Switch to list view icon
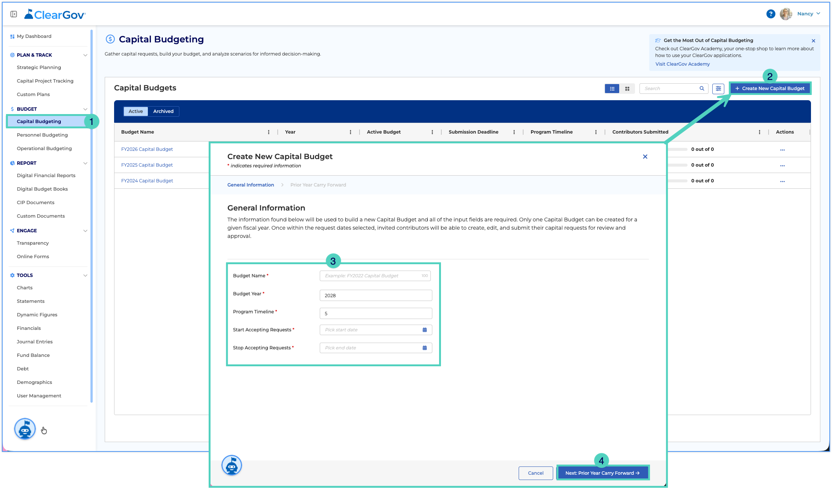Viewport: 832px width, 504px height. (612, 89)
